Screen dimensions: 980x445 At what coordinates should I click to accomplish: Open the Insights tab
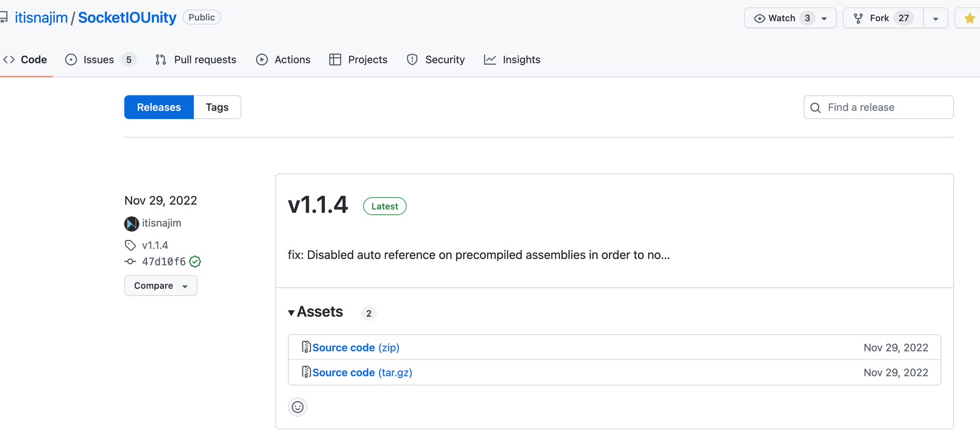(x=512, y=60)
